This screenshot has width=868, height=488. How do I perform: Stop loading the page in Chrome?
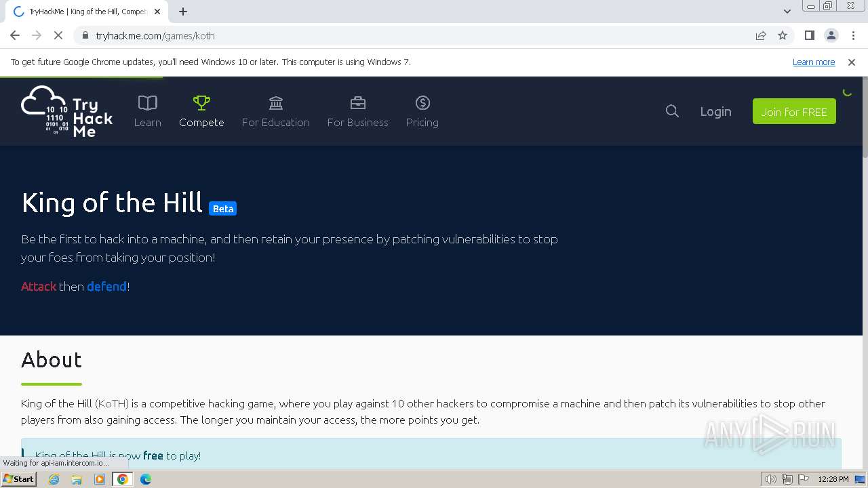click(x=58, y=35)
